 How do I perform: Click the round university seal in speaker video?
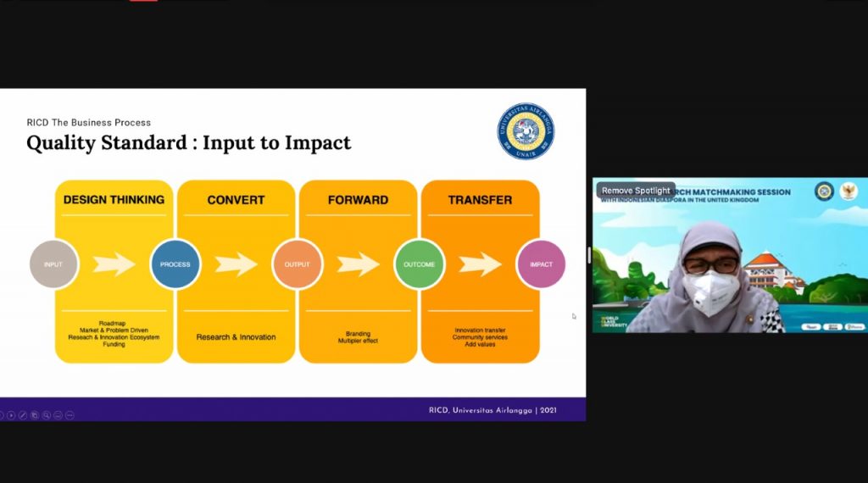pyautogui.click(x=824, y=192)
